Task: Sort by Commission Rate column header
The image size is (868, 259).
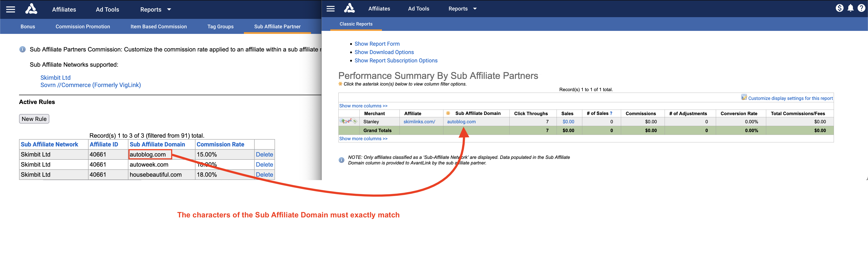Action: (x=220, y=144)
